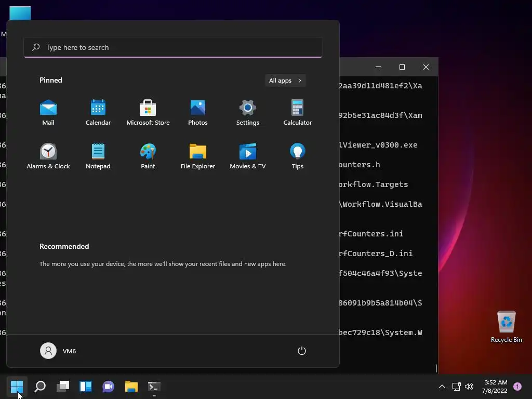Open the VM6 user account menu
Image resolution: width=532 pixels, height=399 pixels.
click(x=58, y=351)
